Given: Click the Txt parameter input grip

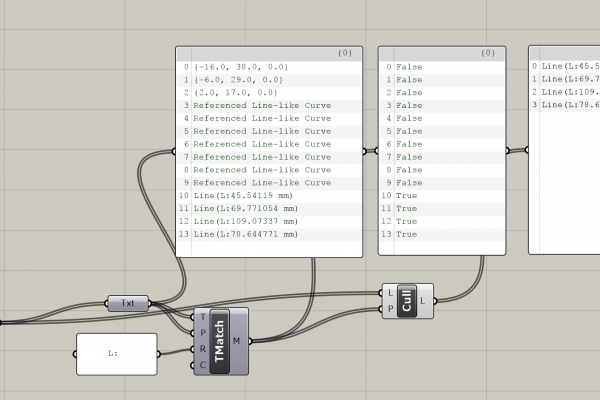Looking at the screenshot, I should point(107,304).
